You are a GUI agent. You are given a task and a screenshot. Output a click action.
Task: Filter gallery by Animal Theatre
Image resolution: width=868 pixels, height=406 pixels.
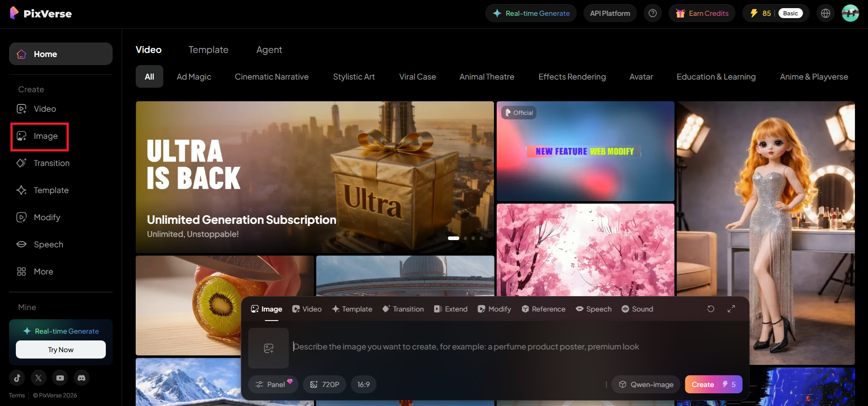[x=487, y=77]
